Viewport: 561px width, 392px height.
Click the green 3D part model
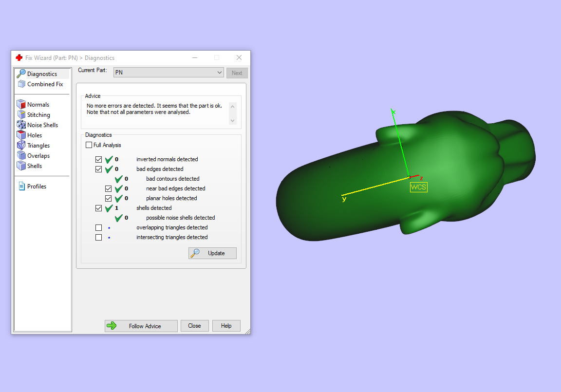[406, 176]
